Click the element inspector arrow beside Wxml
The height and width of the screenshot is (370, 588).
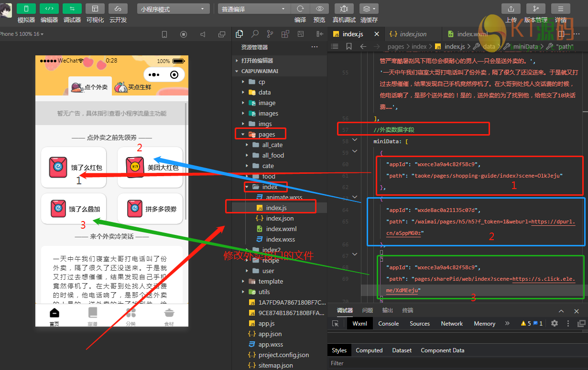pos(336,323)
